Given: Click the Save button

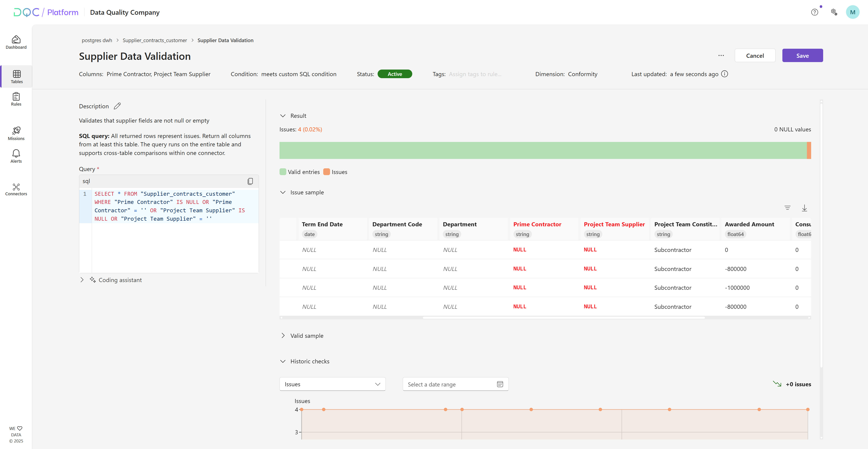Looking at the screenshot, I should tap(802, 56).
